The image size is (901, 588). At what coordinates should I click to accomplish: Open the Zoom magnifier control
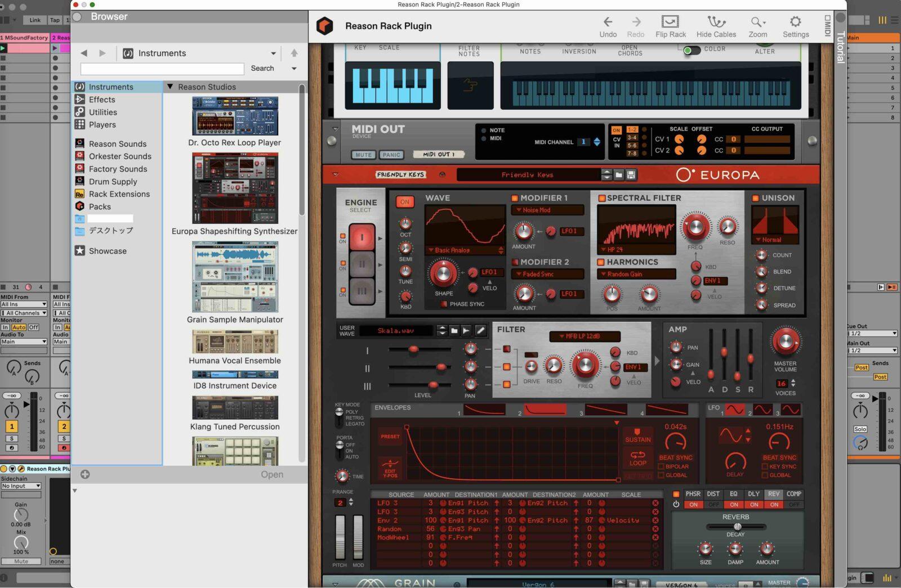tap(757, 22)
